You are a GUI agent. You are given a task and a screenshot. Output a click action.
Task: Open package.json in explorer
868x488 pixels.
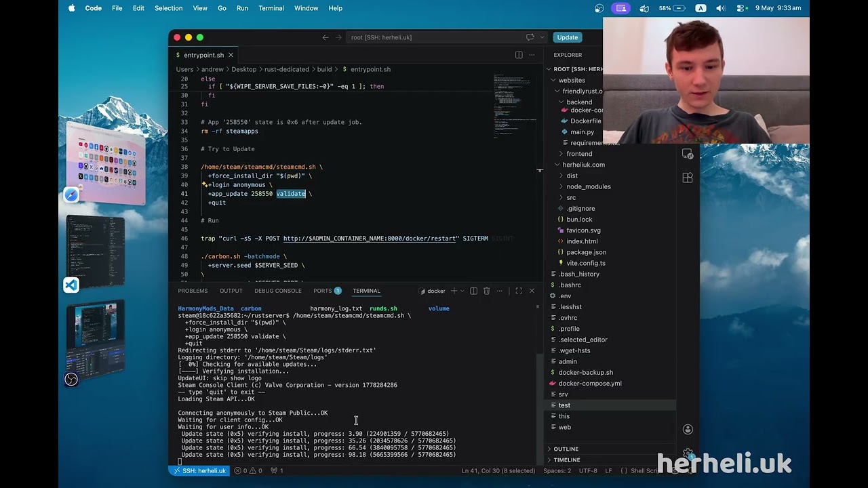(x=586, y=252)
